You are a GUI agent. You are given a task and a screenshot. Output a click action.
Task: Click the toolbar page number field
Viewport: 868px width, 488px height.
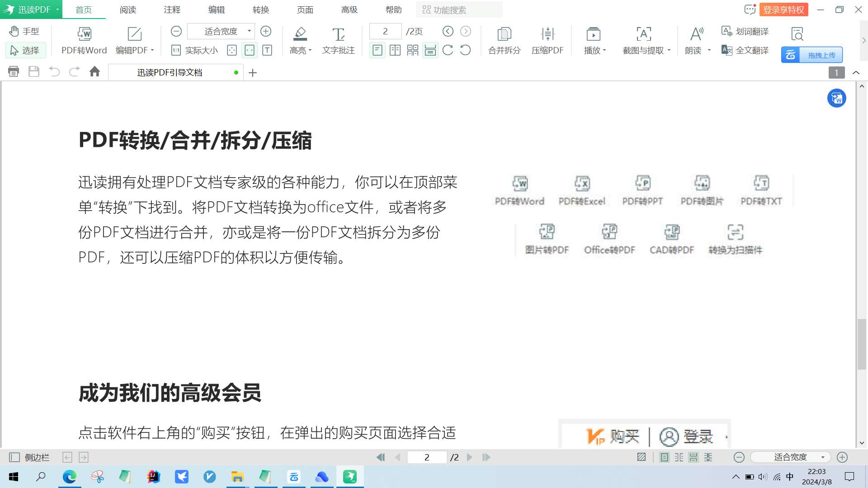pyautogui.click(x=385, y=31)
